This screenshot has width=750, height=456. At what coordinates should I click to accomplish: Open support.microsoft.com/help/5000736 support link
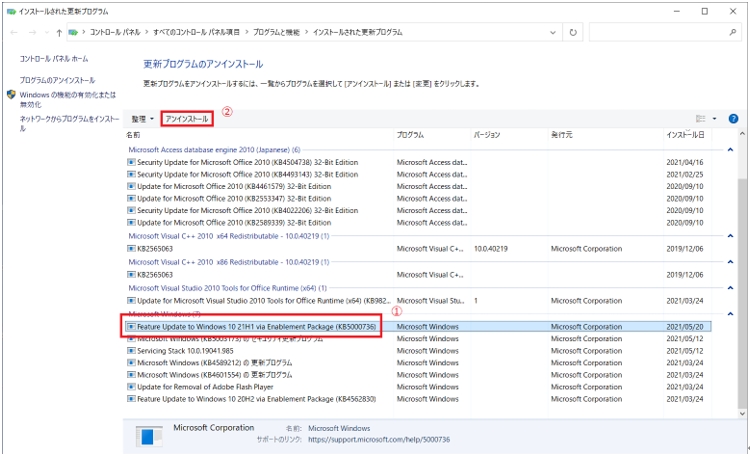pyautogui.click(x=379, y=439)
